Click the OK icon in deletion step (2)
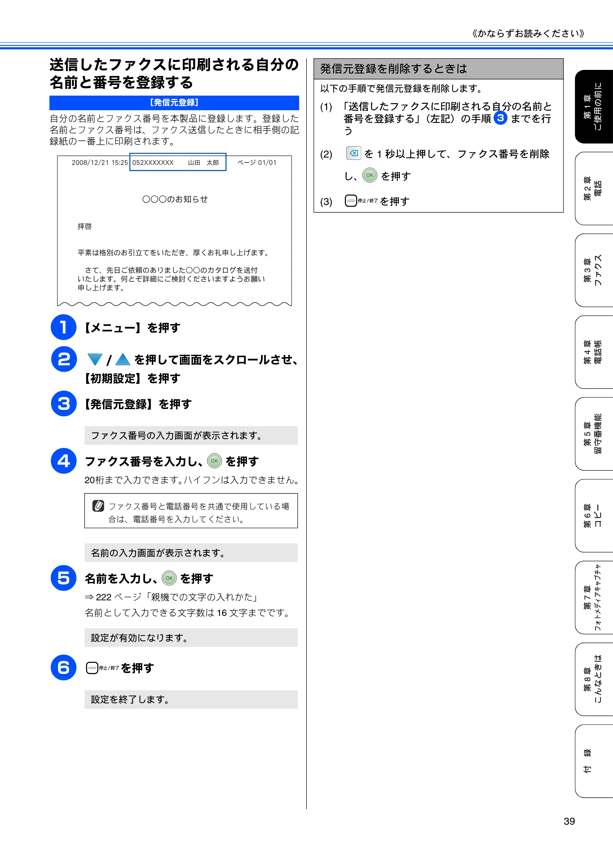 tap(370, 175)
